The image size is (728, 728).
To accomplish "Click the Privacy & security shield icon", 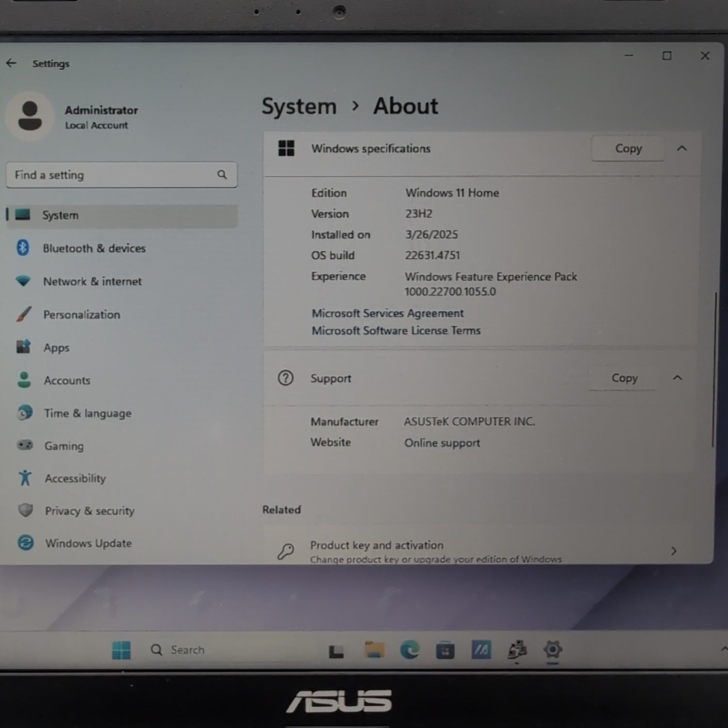I will pyautogui.click(x=26, y=510).
